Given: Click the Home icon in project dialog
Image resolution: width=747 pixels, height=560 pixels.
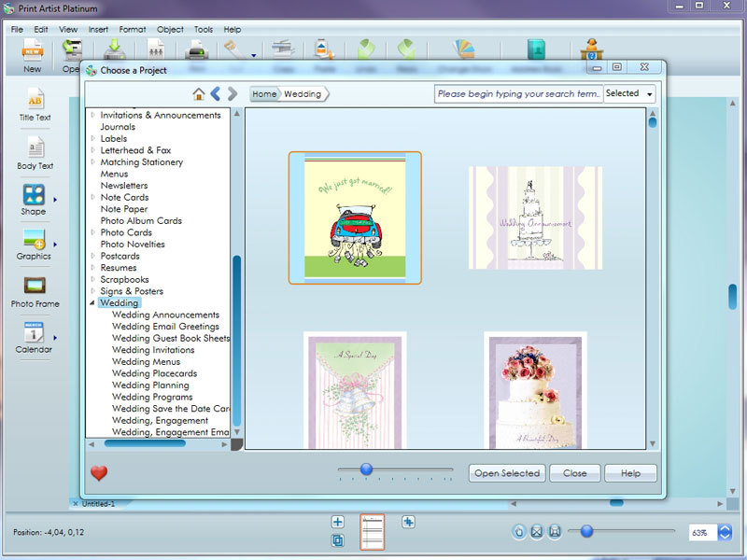Looking at the screenshot, I should [199, 94].
